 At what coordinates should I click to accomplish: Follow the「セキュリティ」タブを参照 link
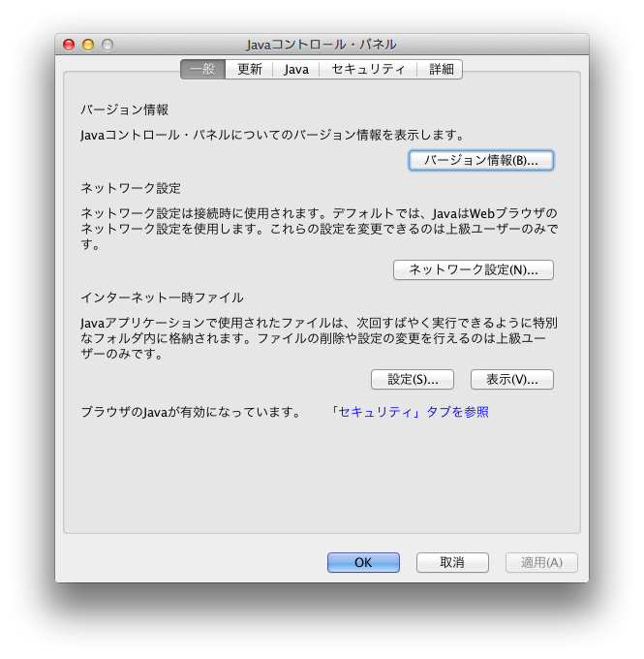point(409,412)
